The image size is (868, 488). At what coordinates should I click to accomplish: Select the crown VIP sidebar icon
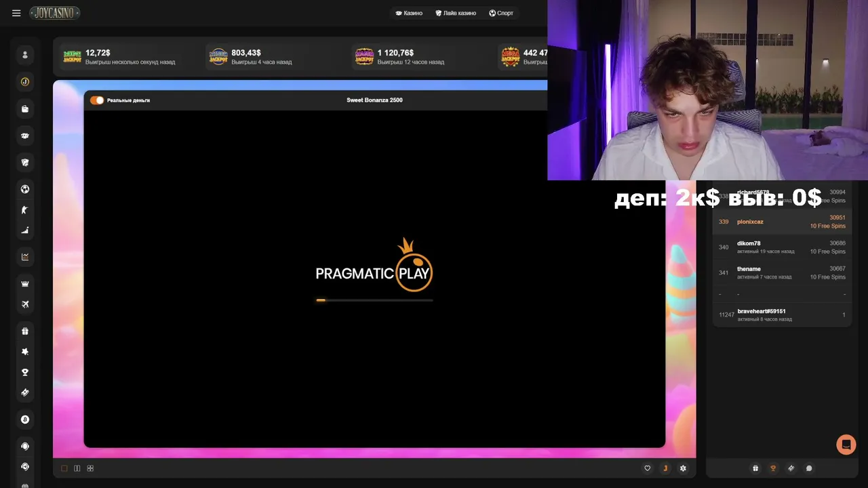[25, 284]
